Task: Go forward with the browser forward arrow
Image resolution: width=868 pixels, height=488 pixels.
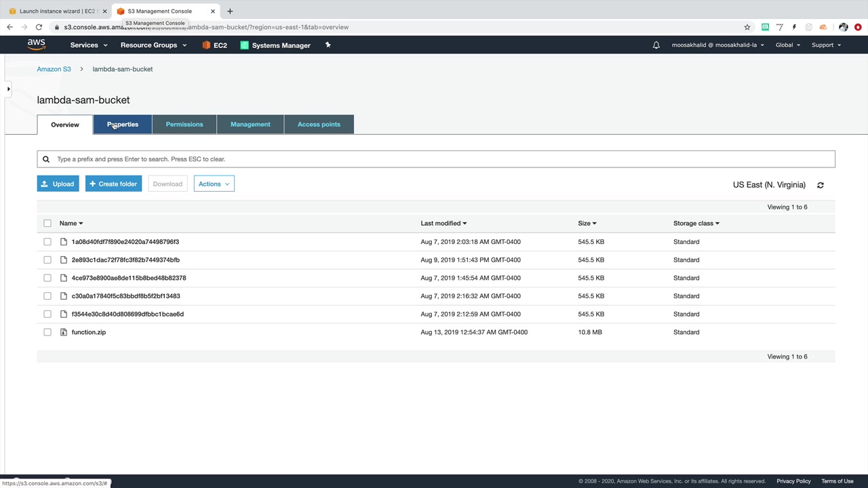Action: click(24, 27)
